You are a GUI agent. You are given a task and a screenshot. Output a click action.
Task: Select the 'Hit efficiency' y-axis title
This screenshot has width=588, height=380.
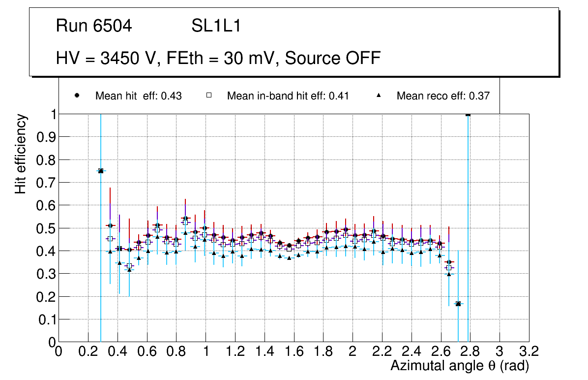click(21, 154)
